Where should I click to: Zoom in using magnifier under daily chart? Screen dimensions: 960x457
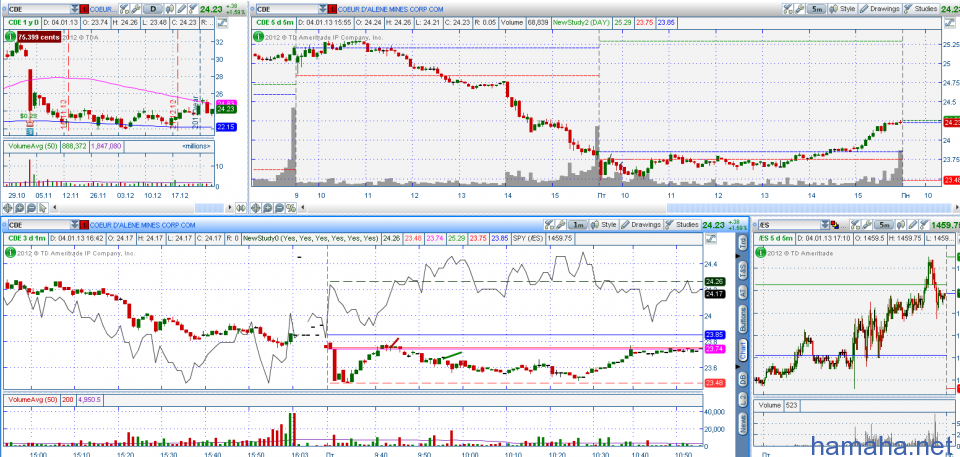(20, 208)
